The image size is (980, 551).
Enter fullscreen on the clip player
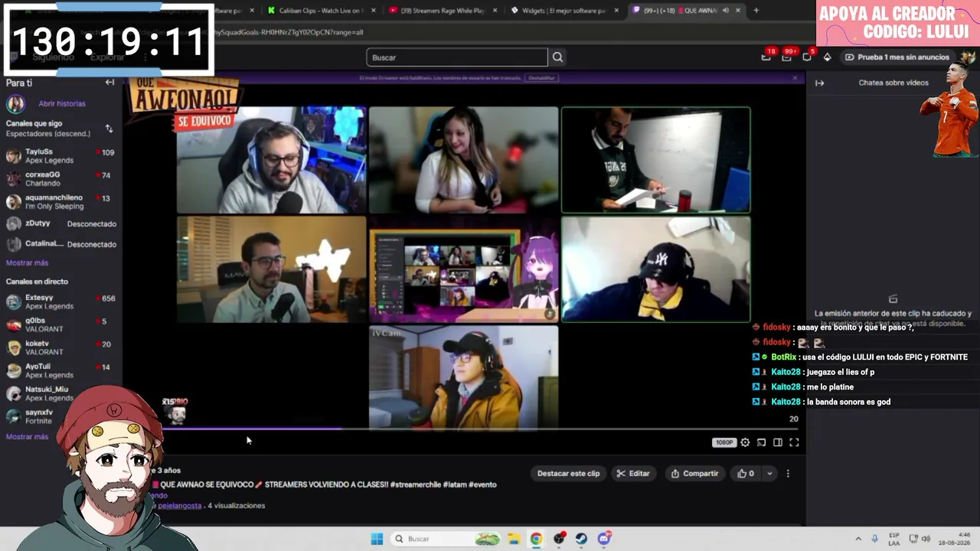click(794, 442)
